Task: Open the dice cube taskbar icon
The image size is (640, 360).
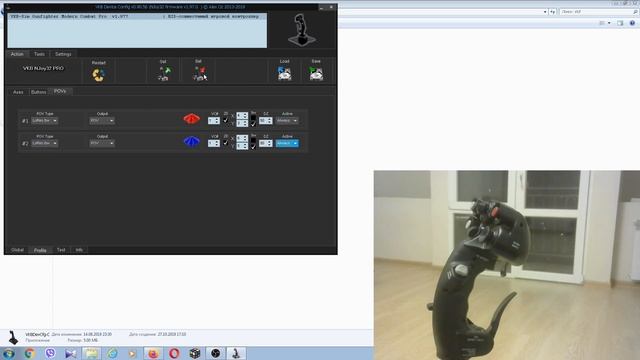Action: click(195, 353)
